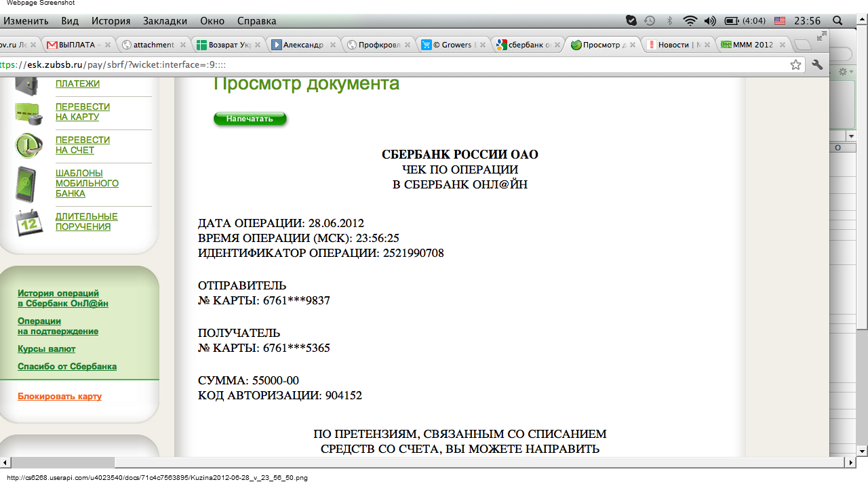Open Spotlight search magnifier in menu bar

coord(837,21)
